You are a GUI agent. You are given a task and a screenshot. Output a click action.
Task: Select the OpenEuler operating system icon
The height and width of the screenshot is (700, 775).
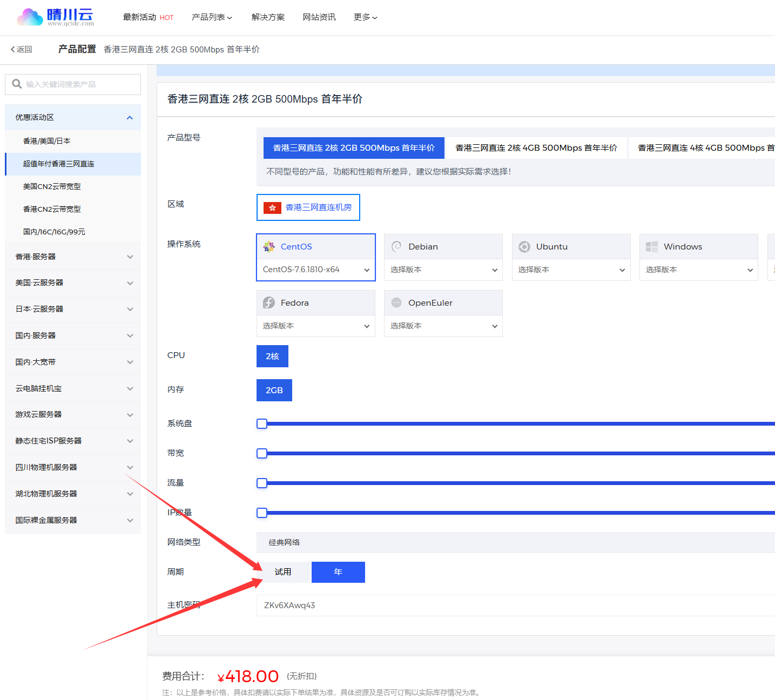tap(397, 302)
